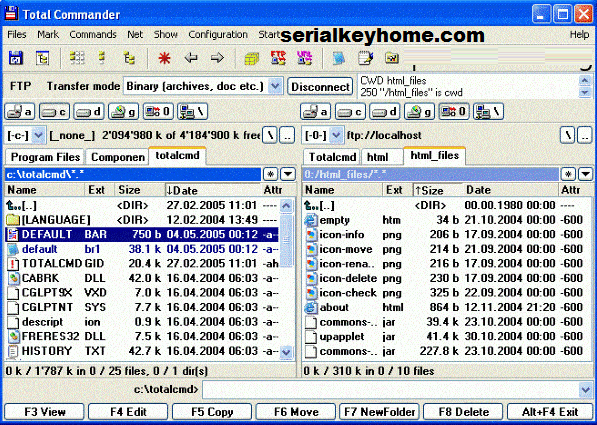This screenshot has height=425, width=597.
Task: Switch to the html tab
Action: click(x=382, y=157)
